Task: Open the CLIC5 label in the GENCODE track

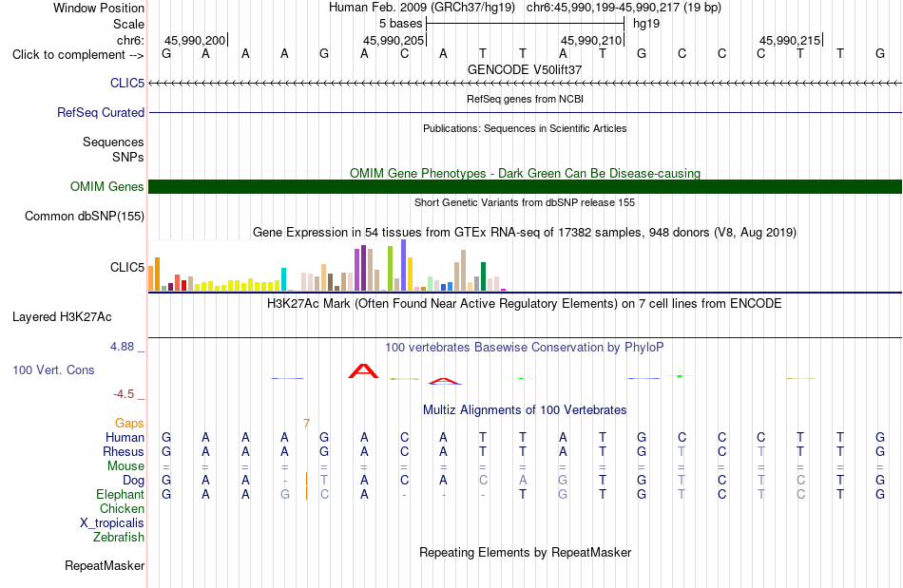Action: (127, 83)
